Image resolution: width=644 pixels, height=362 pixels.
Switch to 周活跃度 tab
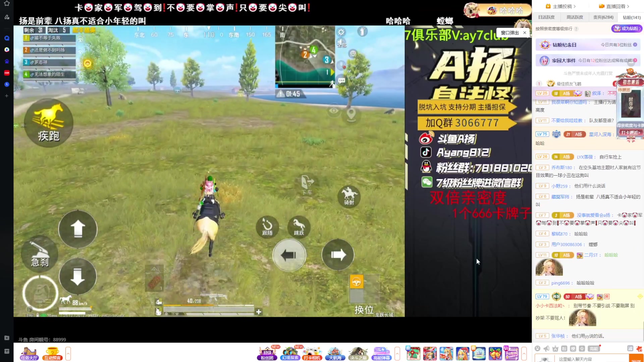pos(575,17)
